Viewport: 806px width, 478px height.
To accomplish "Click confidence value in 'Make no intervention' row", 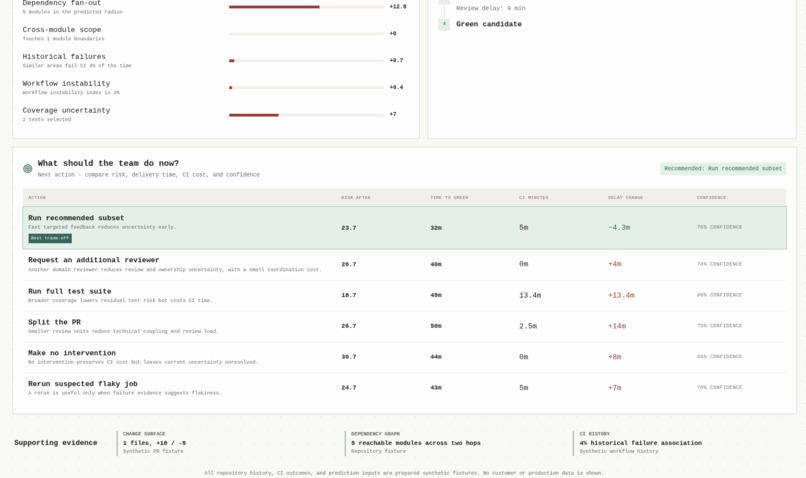I will tap(719, 357).
